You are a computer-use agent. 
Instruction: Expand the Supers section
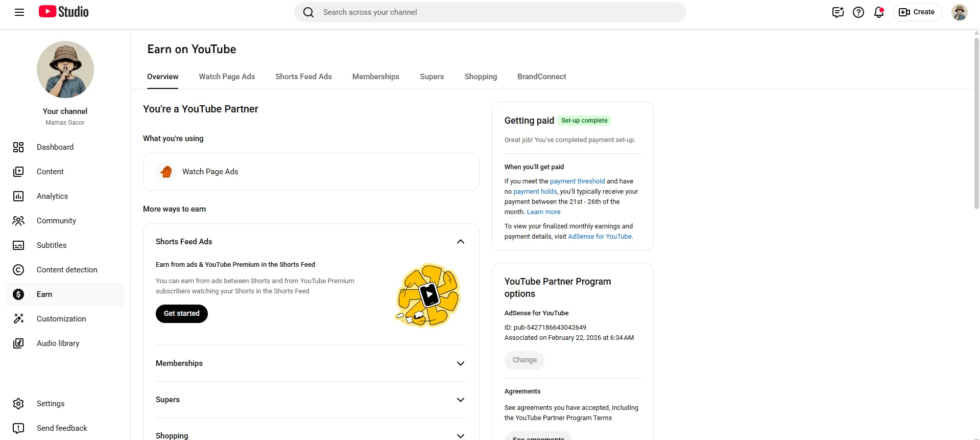pyautogui.click(x=461, y=400)
